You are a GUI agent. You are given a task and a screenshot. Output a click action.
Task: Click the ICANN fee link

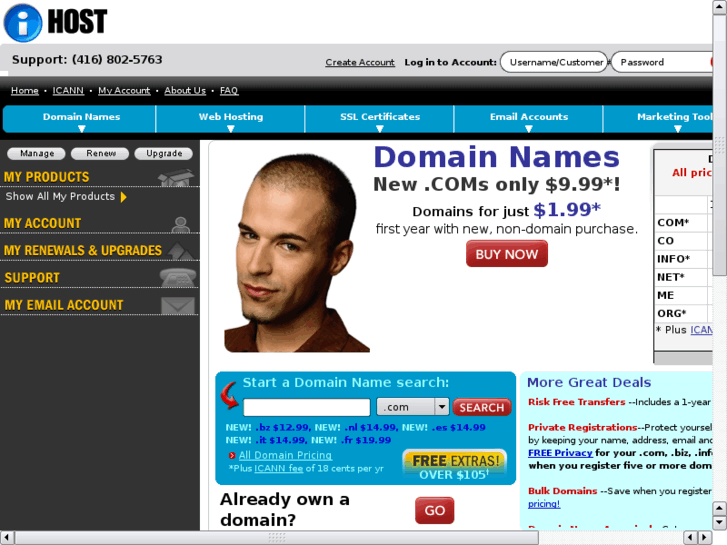point(278,468)
